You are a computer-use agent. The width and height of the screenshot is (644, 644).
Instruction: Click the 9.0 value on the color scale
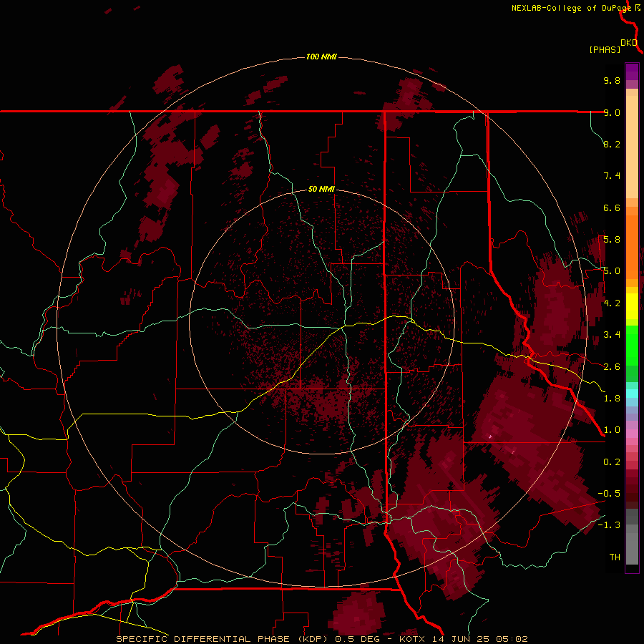[x=612, y=112]
